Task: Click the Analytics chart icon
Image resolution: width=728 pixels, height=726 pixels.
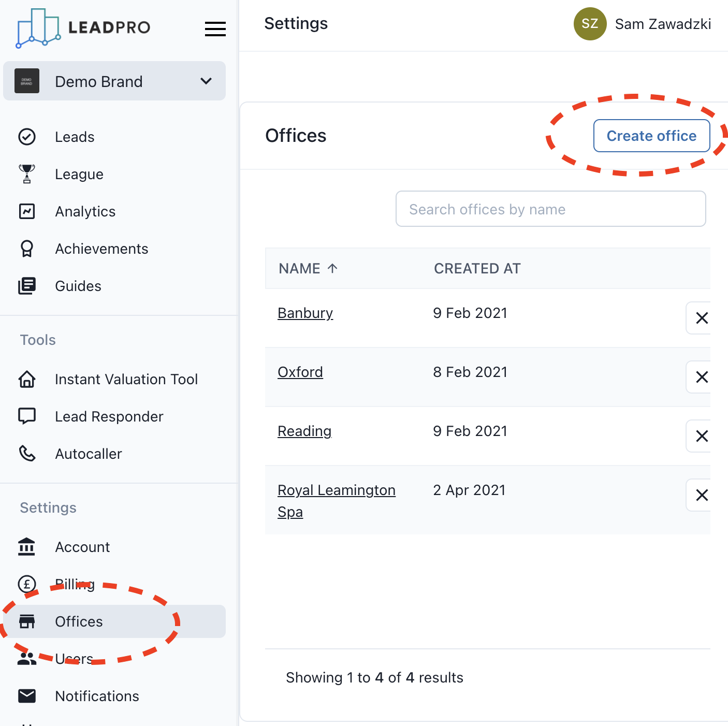Action: [27, 211]
